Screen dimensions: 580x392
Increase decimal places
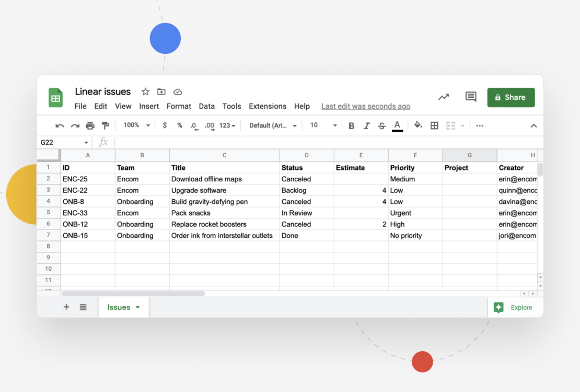point(210,126)
